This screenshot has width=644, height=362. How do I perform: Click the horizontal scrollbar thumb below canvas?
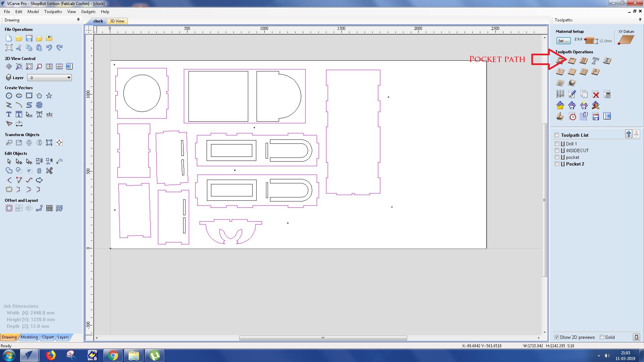323,338
